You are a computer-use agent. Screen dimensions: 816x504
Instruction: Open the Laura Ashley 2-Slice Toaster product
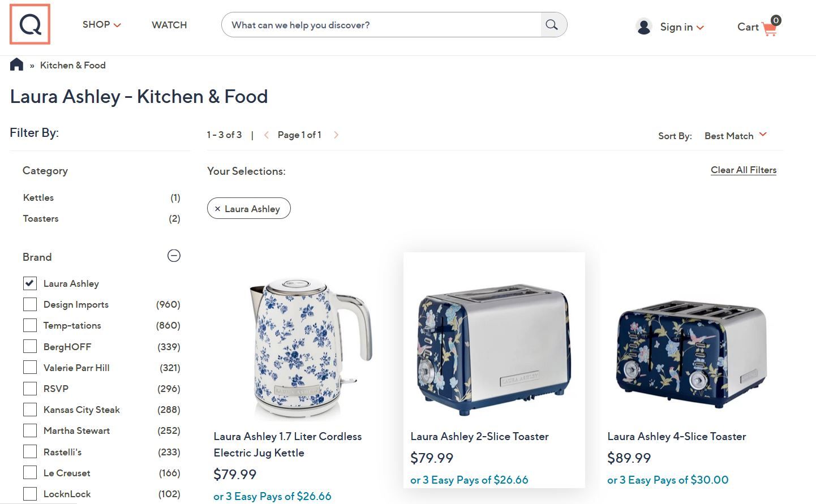480,436
